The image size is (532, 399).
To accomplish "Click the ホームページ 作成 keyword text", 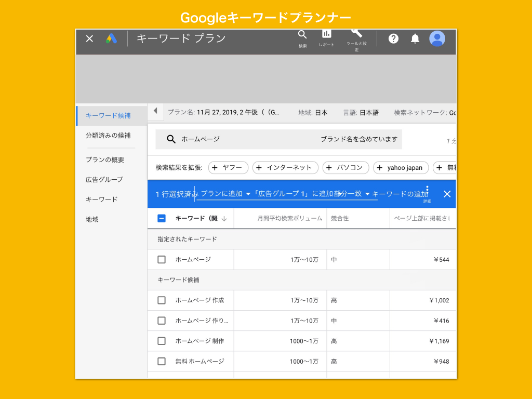I will pos(199,300).
